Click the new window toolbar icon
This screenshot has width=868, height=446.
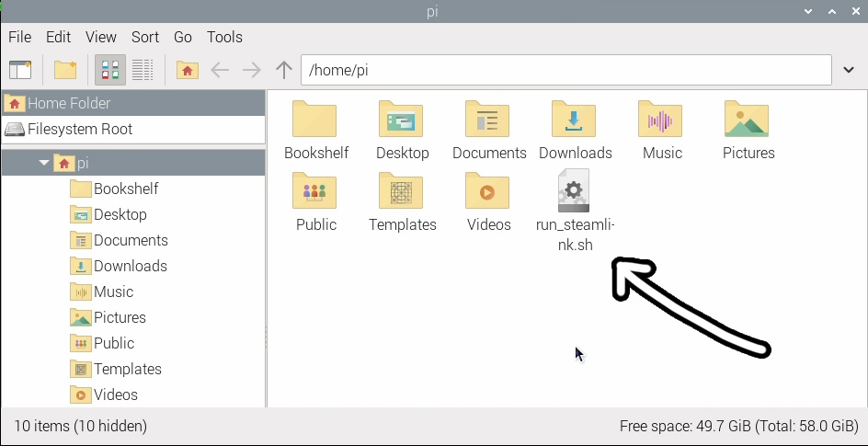point(20,70)
